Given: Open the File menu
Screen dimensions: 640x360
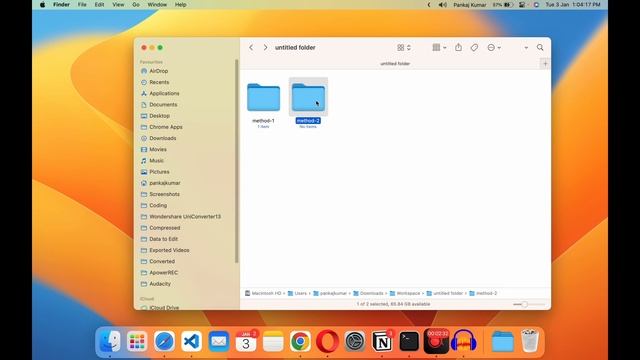Looking at the screenshot, I should click(82, 5).
